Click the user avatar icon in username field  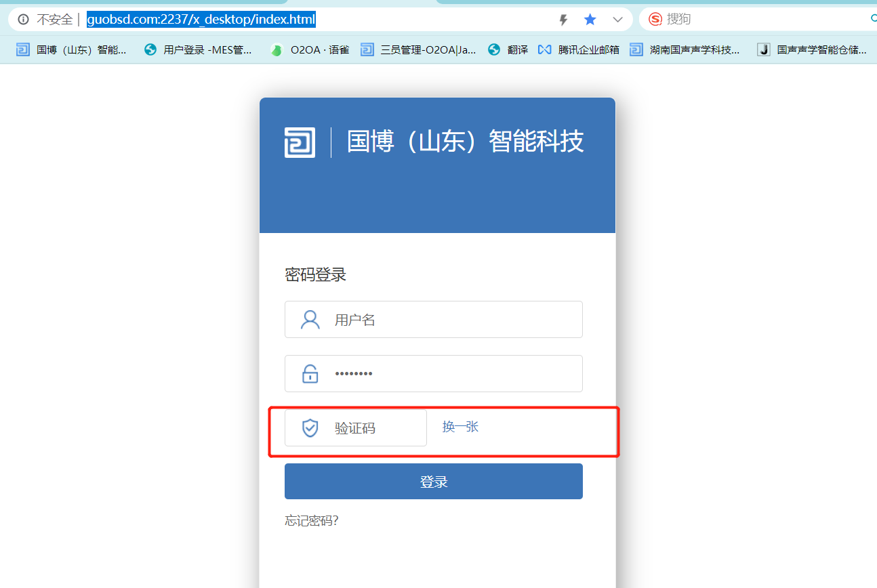pyautogui.click(x=310, y=320)
